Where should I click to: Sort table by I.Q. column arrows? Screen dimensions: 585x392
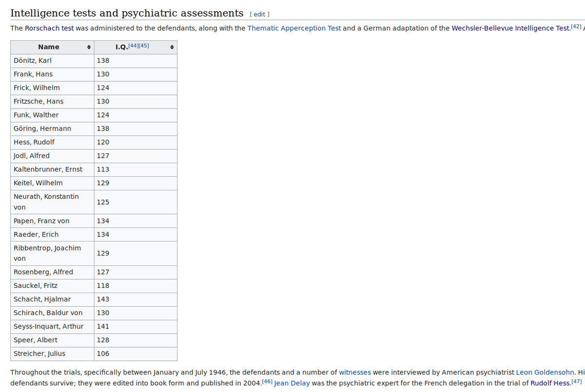click(x=172, y=47)
